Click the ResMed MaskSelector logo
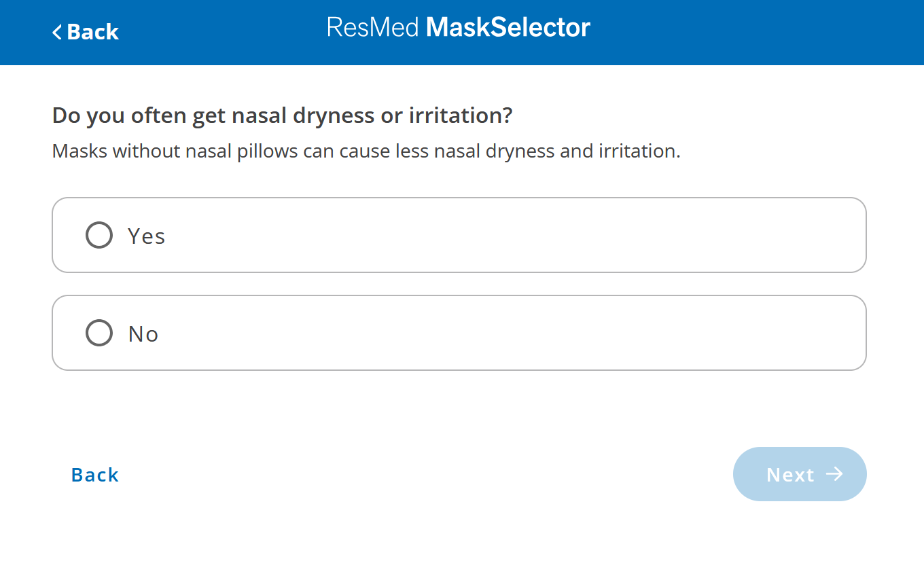 point(458,26)
